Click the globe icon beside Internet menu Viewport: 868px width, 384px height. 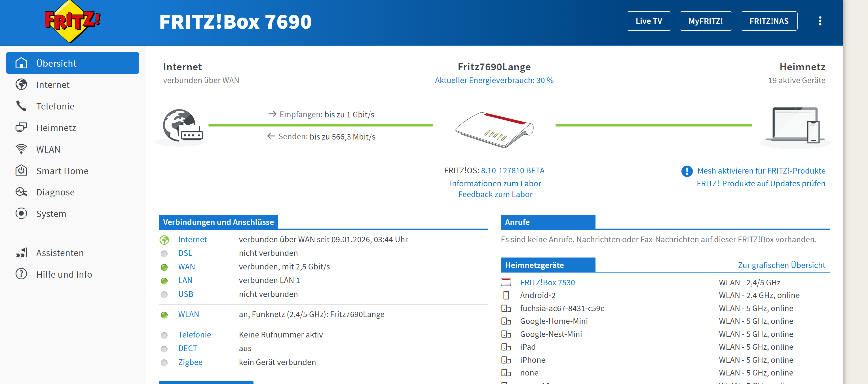tap(21, 85)
